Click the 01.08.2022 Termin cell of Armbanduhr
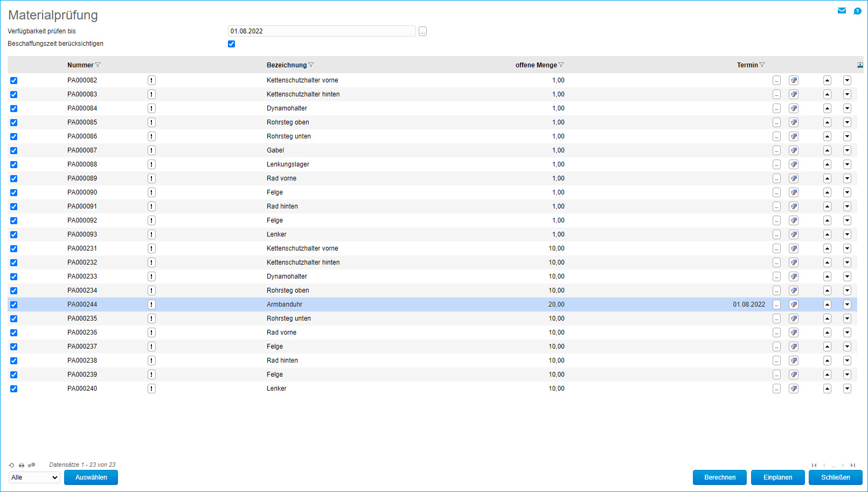Screen dimensions: 868x492 (x=749, y=304)
